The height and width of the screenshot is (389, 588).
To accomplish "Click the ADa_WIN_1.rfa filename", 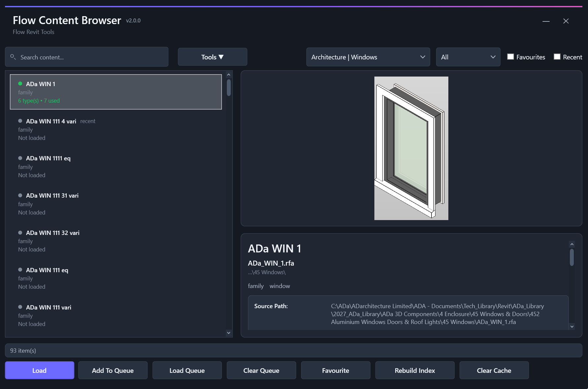I will [271, 263].
